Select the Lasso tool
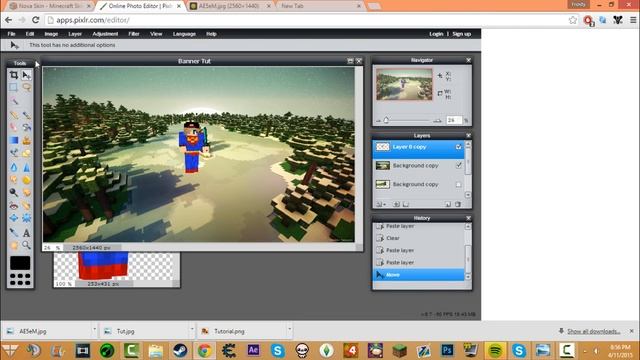 click(x=27, y=87)
